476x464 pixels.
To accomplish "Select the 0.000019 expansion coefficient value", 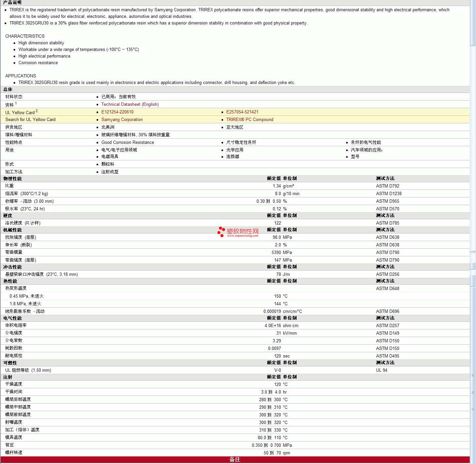I will coord(272,312).
